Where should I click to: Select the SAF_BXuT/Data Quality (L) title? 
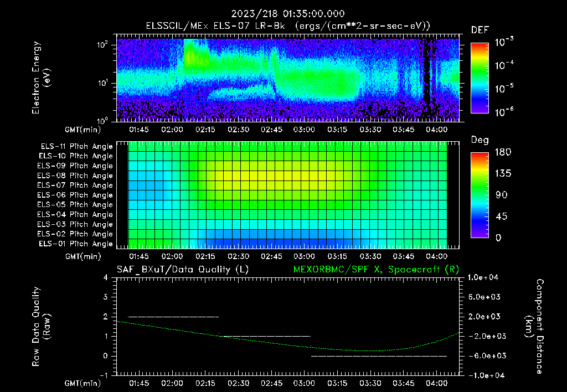pos(183,270)
